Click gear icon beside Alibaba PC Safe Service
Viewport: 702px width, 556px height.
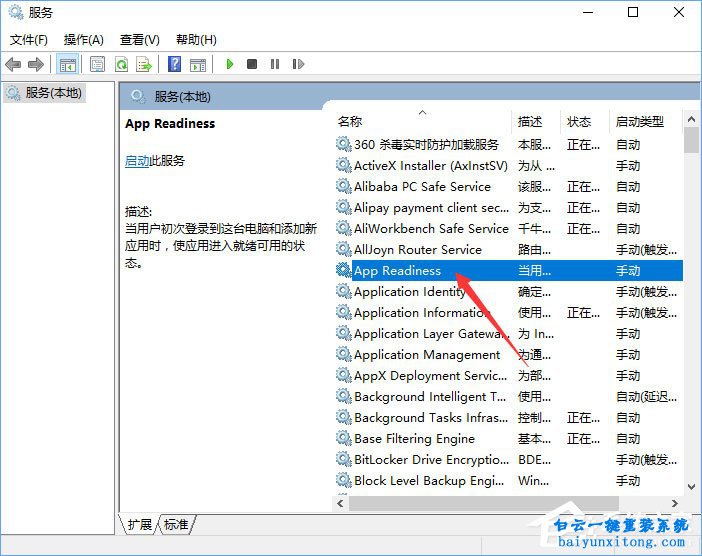click(343, 186)
